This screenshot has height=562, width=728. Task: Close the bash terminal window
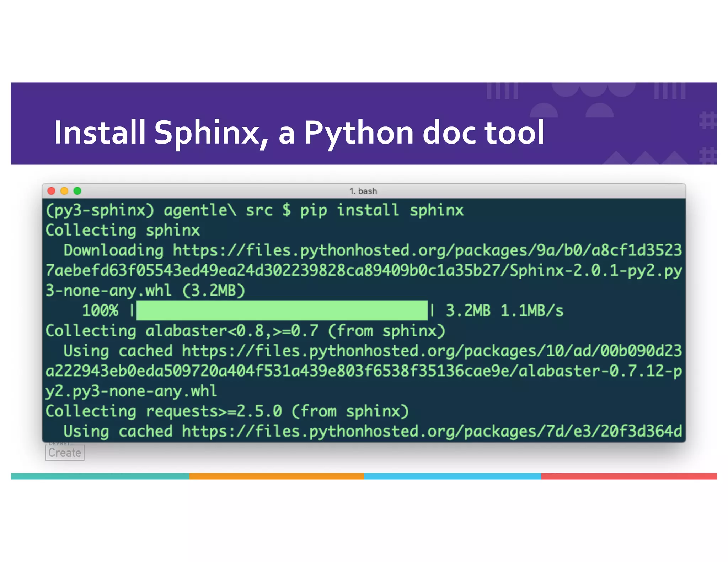(x=52, y=191)
